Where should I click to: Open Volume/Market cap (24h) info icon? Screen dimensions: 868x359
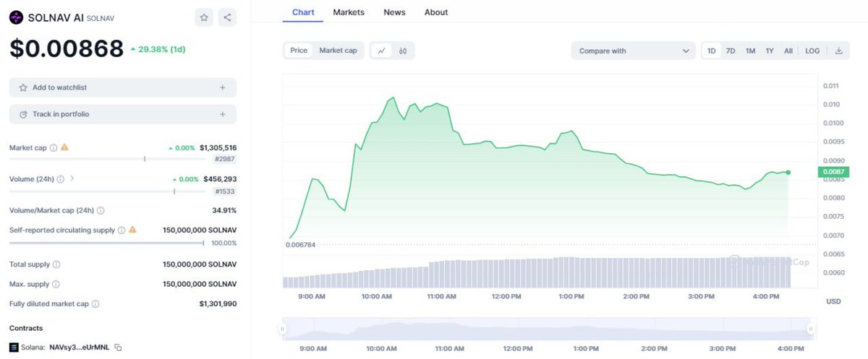[x=101, y=210]
